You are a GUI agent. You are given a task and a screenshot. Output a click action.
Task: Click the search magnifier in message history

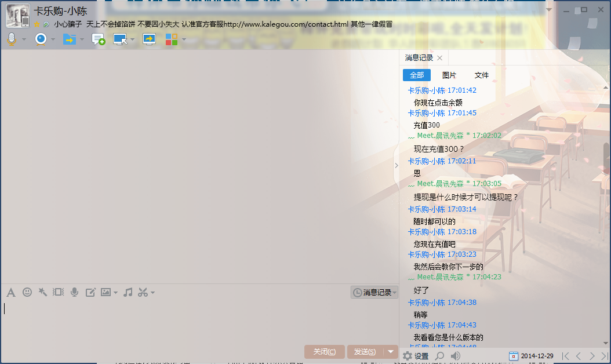click(440, 356)
